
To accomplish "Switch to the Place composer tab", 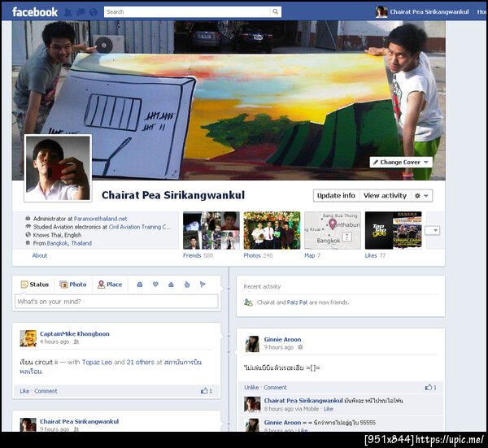I will tap(110, 285).
